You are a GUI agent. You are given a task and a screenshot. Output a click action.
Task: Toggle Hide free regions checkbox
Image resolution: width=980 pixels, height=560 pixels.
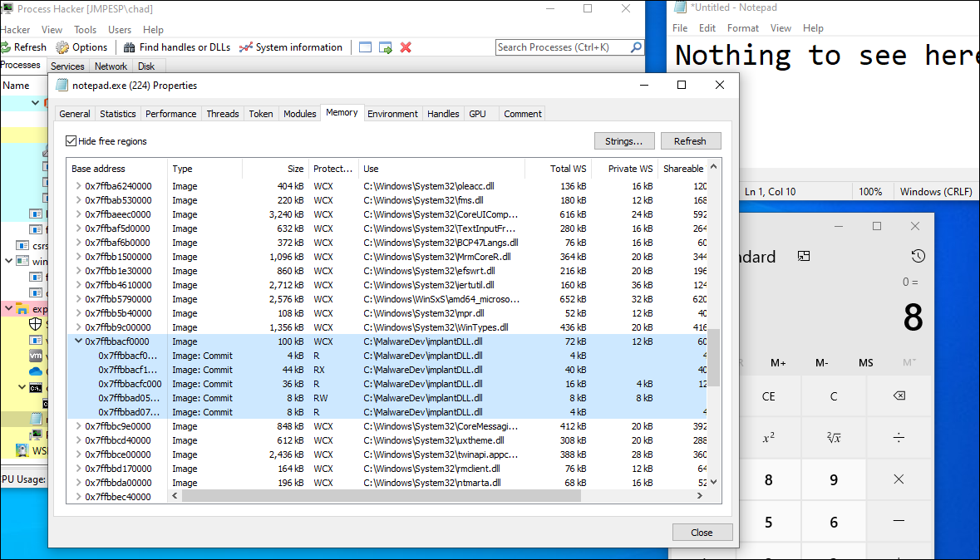coord(71,141)
